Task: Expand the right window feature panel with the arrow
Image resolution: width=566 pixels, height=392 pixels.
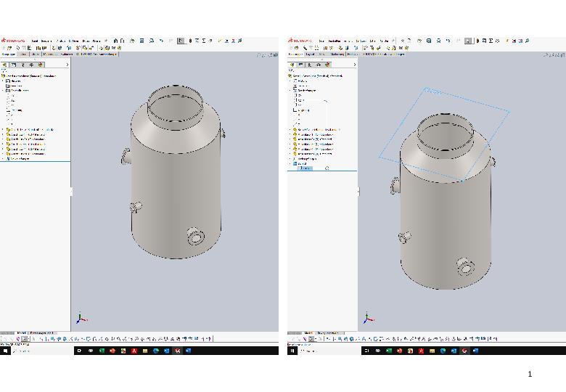Action: [355, 65]
